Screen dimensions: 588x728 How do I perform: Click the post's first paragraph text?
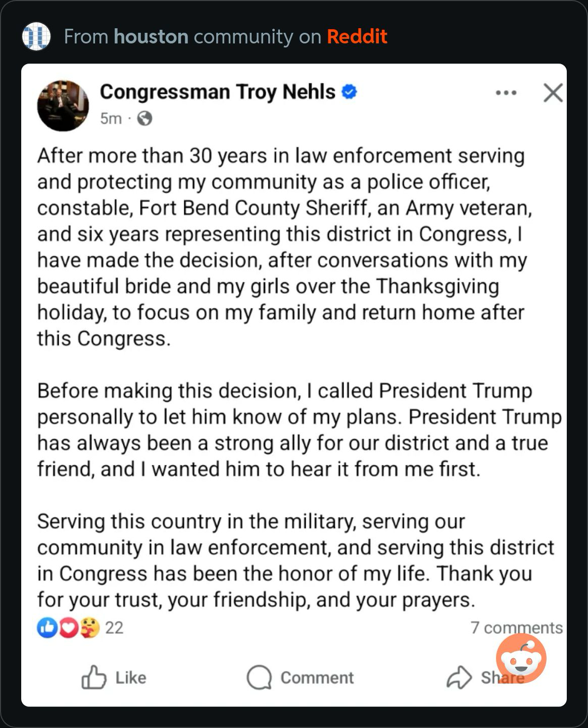pyautogui.click(x=281, y=247)
